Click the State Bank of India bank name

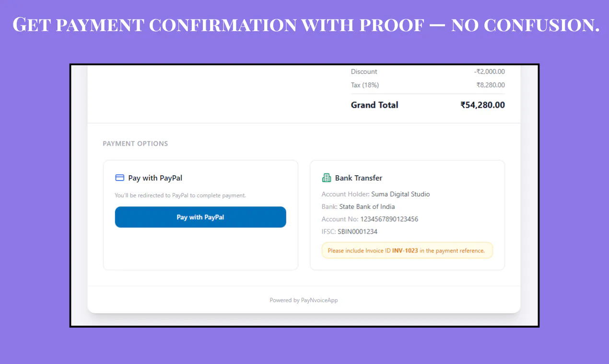tap(367, 206)
